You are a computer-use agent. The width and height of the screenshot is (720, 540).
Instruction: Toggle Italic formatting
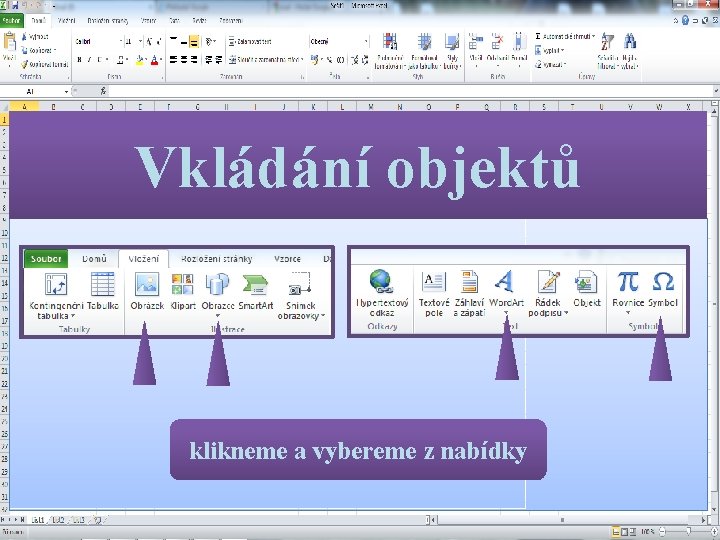pos(89,60)
